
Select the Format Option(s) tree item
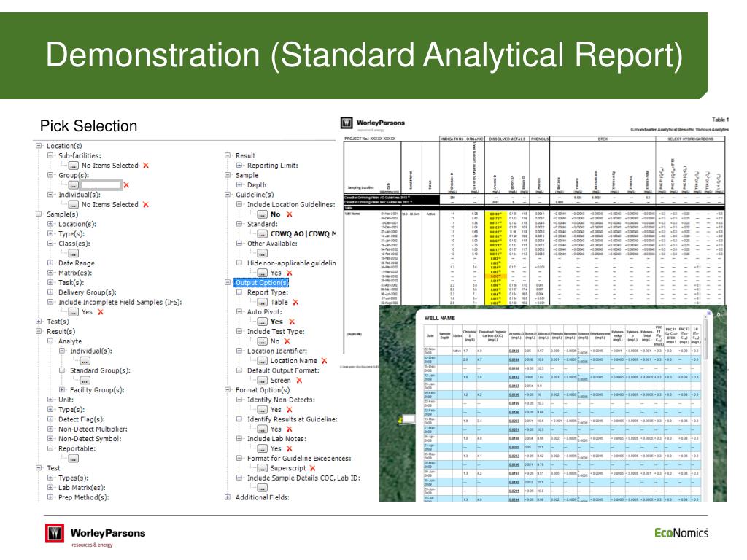(x=263, y=390)
